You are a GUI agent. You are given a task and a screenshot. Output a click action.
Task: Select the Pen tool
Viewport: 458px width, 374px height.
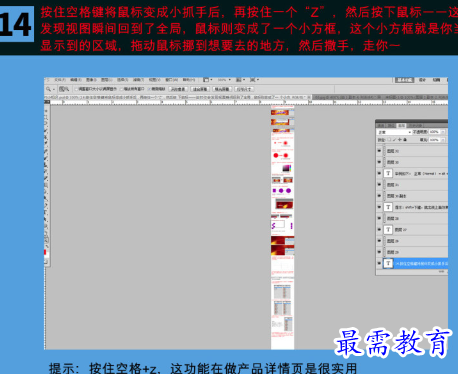click(46, 205)
